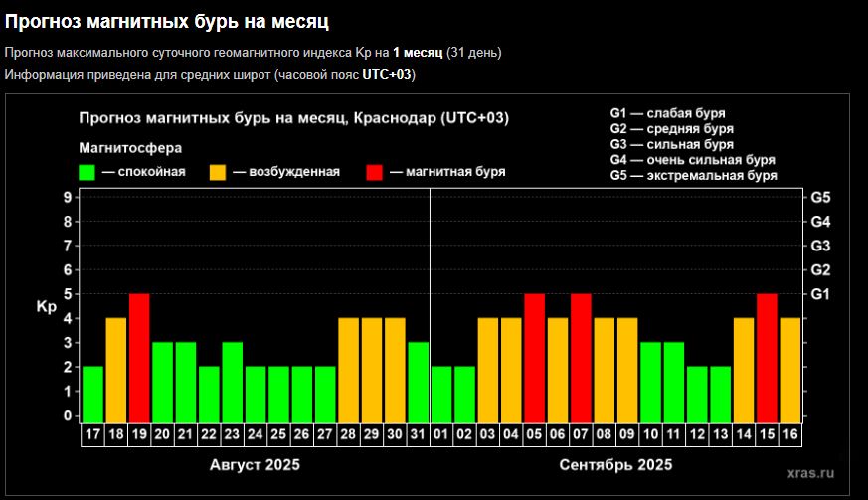This screenshot has height=500, width=868.
Task: Click date label 19 on the axis
Action: (x=139, y=434)
